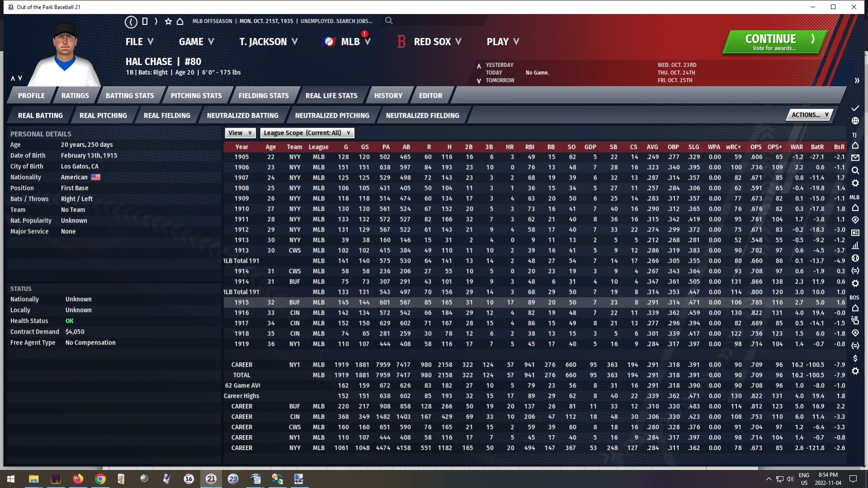Open the FIELDING STATS tab
868x488 pixels.
point(264,95)
